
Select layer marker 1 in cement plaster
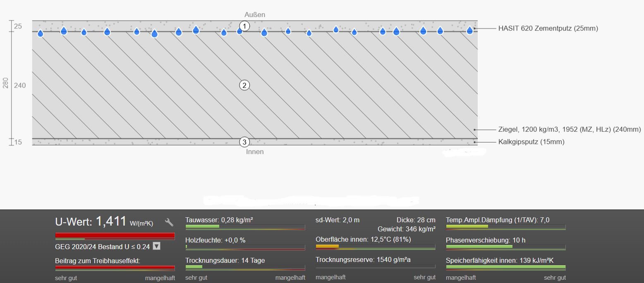pyautogui.click(x=244, y=26)
